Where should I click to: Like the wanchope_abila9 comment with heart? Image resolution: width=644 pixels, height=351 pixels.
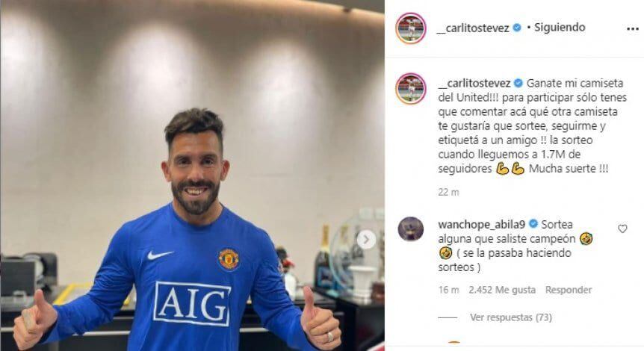pos(622,229)
